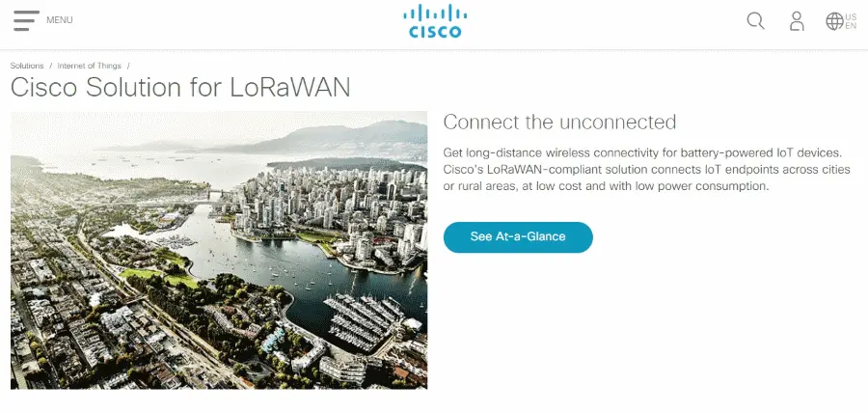This screenshot has width=868, height=412.
Task: Open the hamburger menu icon
Action: 27,20
